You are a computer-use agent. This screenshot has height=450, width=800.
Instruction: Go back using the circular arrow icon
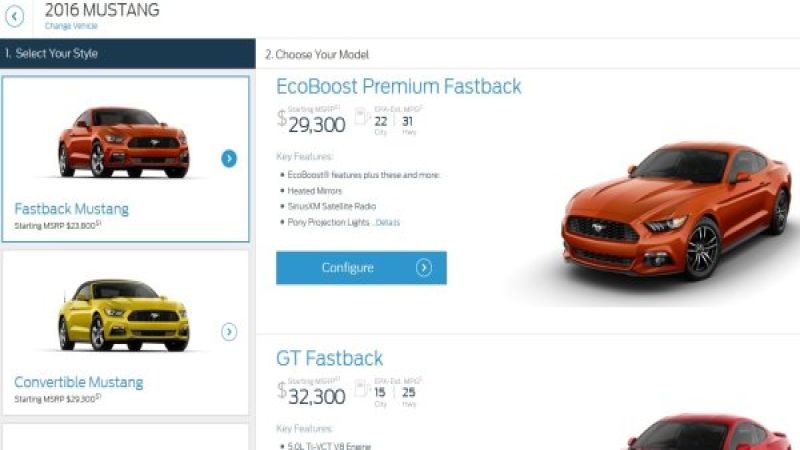[x=15, y=17]
